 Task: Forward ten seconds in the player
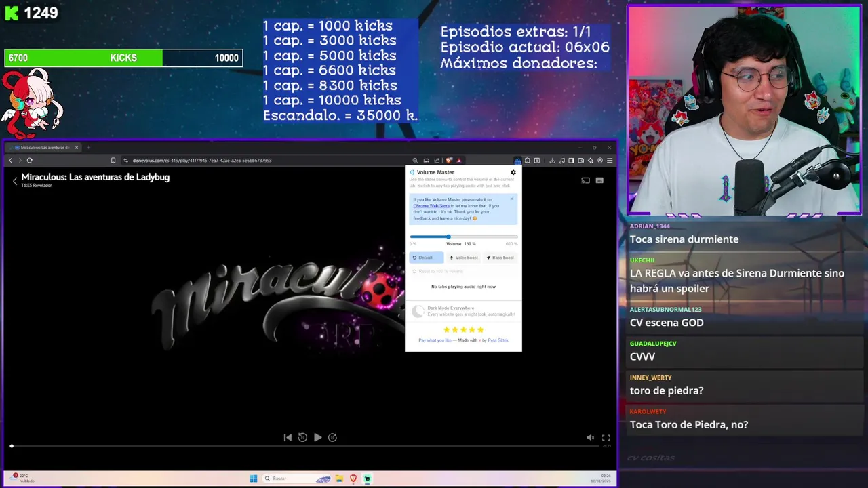332,437
